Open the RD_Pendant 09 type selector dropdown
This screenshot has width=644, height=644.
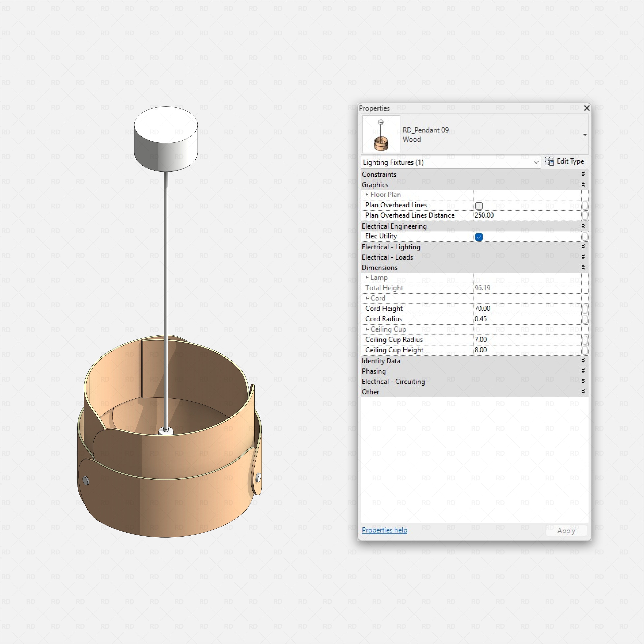pos(585,135)
